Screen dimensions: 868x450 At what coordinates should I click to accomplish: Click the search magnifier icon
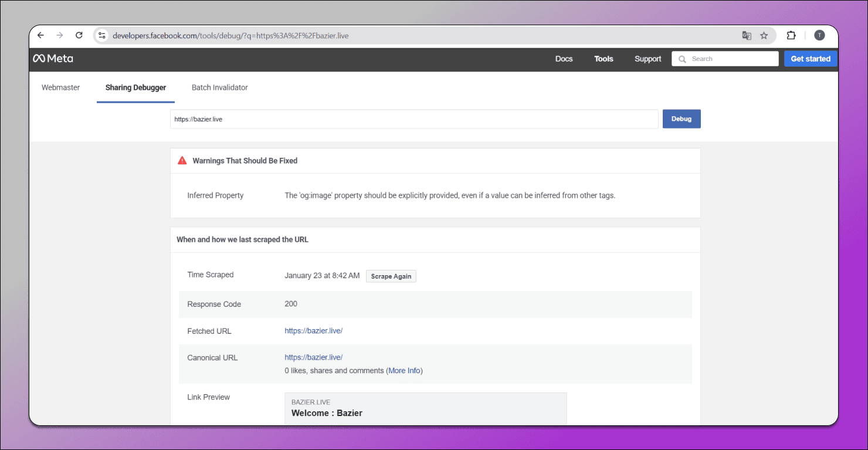tap(682, 59)
